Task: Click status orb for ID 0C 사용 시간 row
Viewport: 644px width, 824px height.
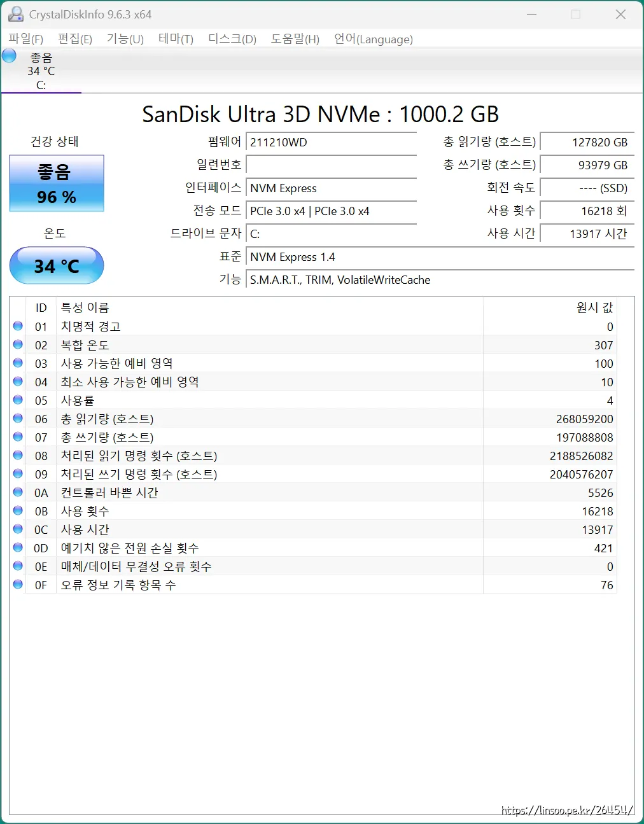Action: pos(18,529)
